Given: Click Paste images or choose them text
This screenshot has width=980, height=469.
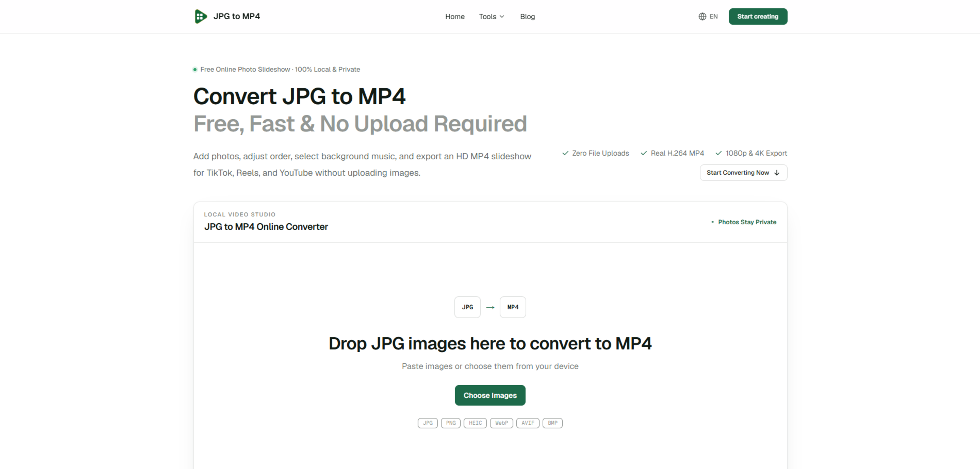Looking at the screenshot, I should (x=490, y=366).
